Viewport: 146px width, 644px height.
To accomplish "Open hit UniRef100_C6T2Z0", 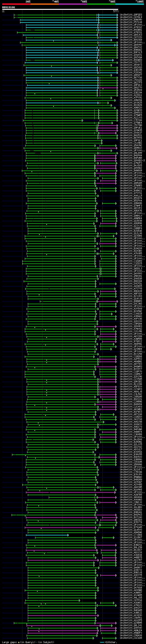I will click(131, 37).
